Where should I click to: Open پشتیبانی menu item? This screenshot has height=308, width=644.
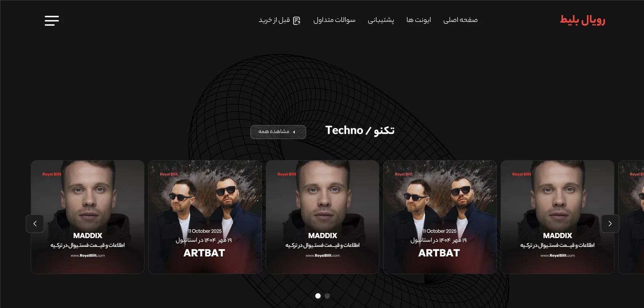tap(381, 20)
